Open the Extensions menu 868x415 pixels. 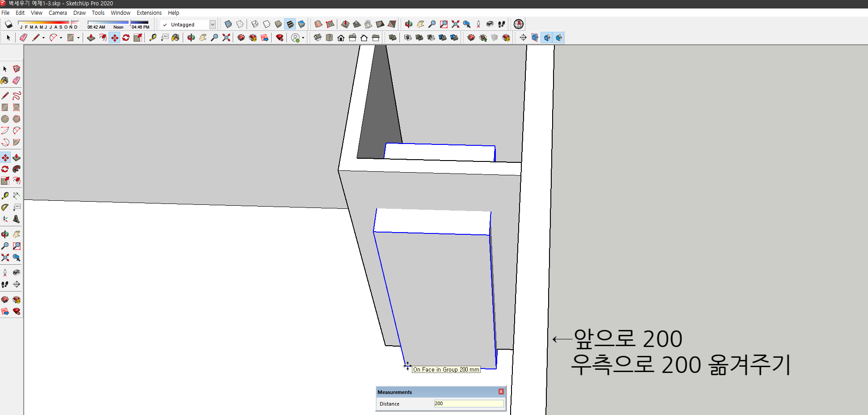(149, 13)
